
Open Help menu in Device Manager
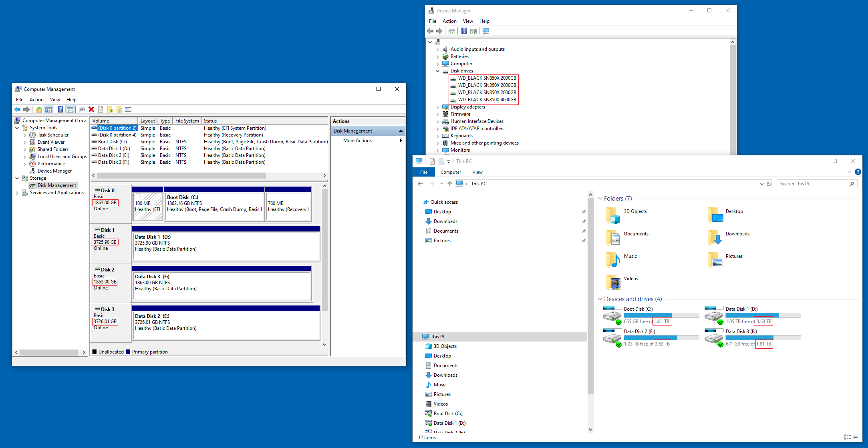coord(484,21)
